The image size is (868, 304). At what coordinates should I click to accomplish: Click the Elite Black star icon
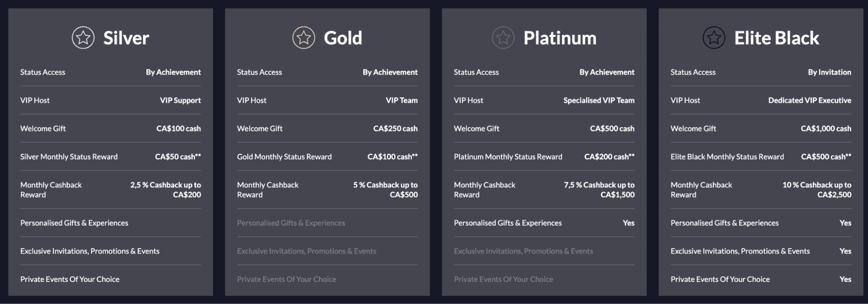click(x=714, y=38)
